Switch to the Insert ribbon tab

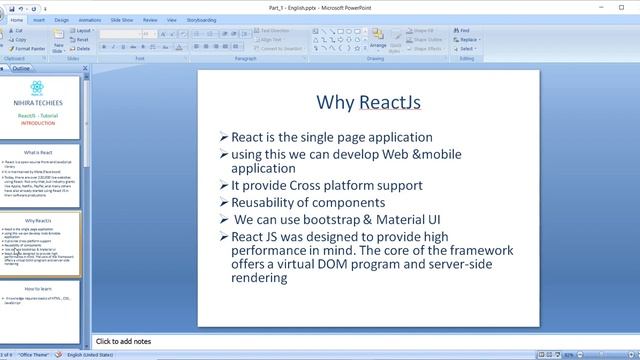tap(39, 20)
